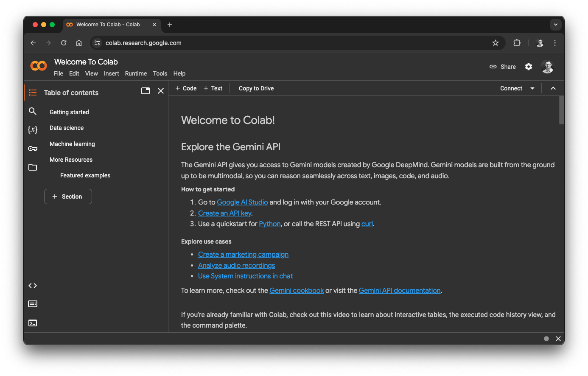Screen dimensions: 588x376
Task: Click the Copy to Drive button
Action: pos(256,88)
